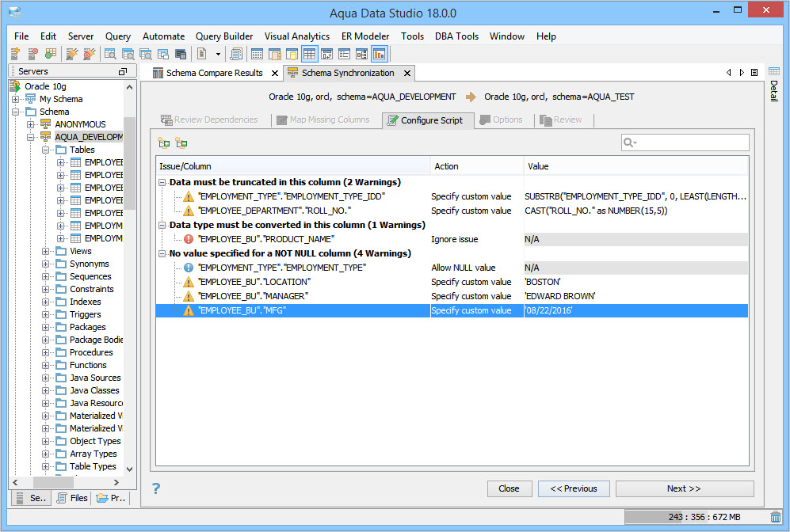Click the new script document toolbar icon

tap(201, 54)
